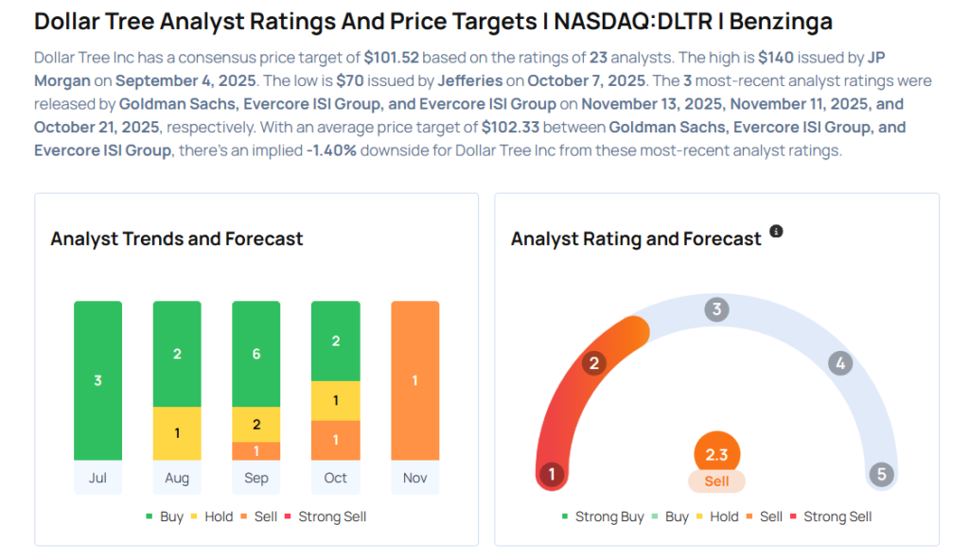Image resolution: width=969 pixels, height=560 pixels.
Task: Click gauge marker number 1
Action: (x=551, y=474)
